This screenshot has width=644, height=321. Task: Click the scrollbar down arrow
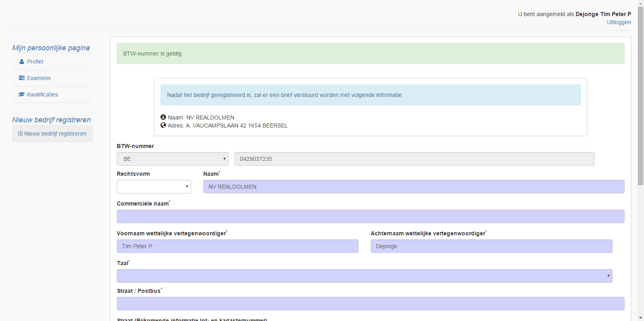click(640, 318)
